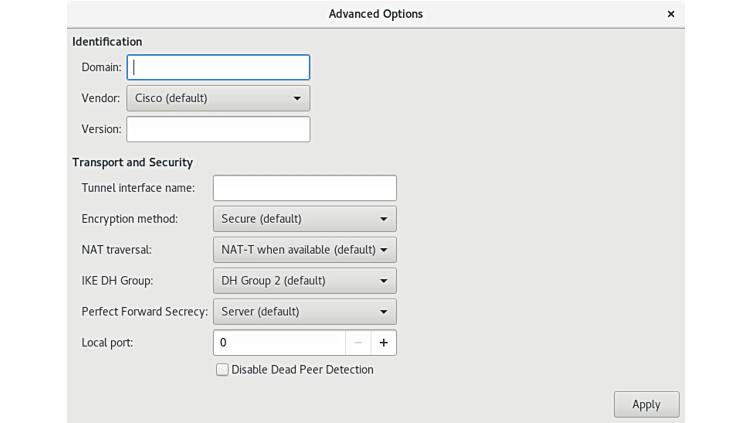Decrease Local port with minus button
Viewport: 752px width, 423px height.
click(358, 343)
